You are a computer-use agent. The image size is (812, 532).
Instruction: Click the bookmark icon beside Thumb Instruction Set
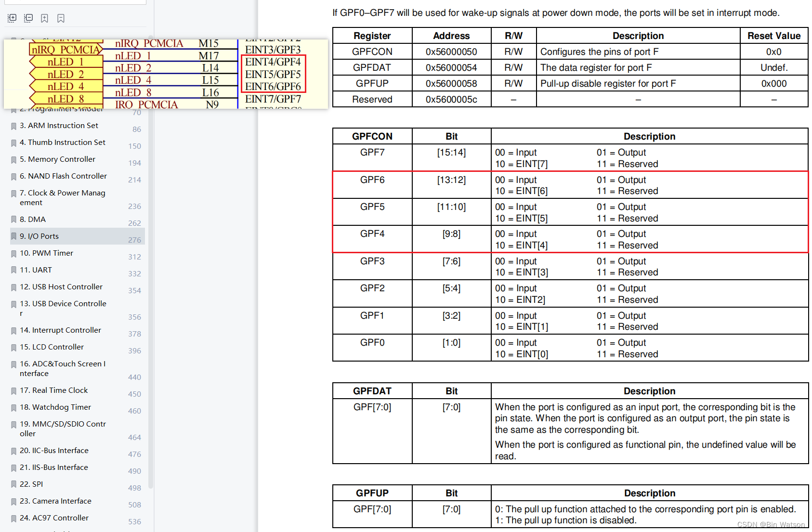[13, 143]
